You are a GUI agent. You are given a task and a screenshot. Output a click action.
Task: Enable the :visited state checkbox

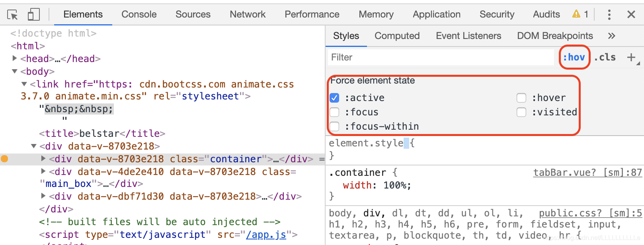point(521,112)
